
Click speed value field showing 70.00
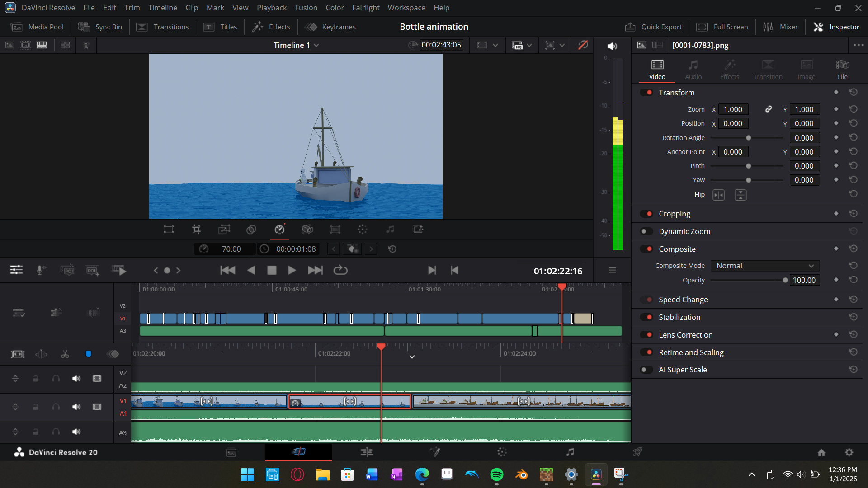click(x=231, y=249)
